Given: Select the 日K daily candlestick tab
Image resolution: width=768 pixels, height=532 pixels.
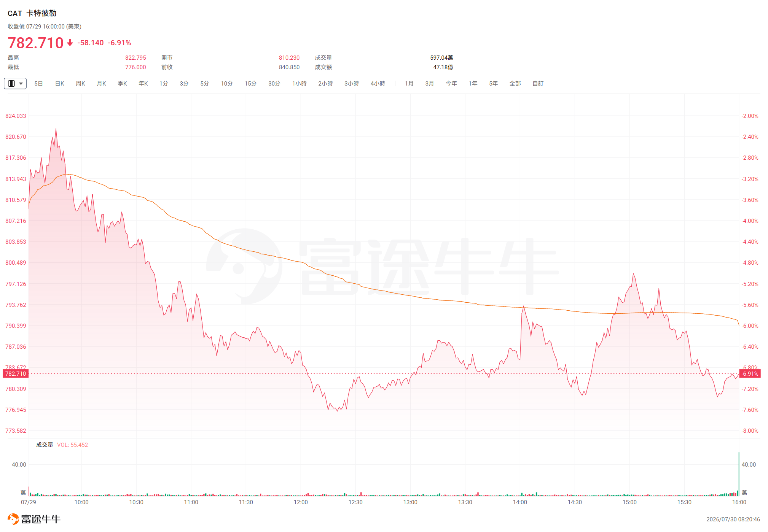Looking at the screenshot, I should pyautogui.click(x=60, y=83).
